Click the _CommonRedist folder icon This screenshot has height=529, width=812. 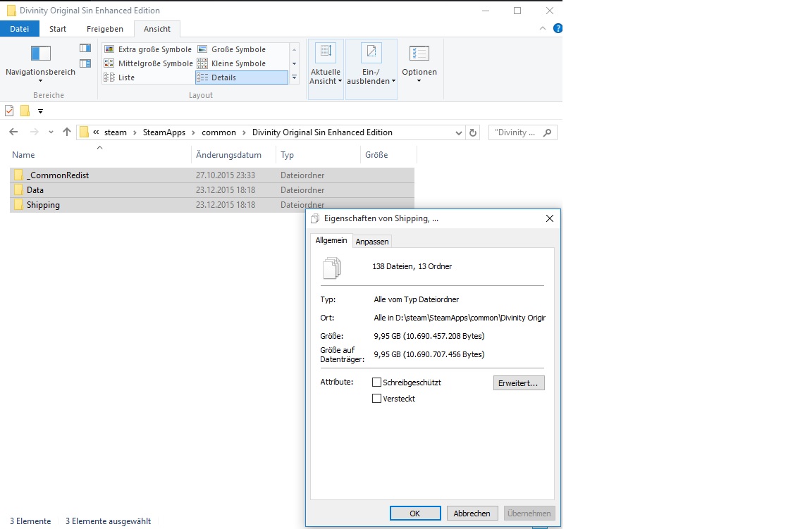18,175
